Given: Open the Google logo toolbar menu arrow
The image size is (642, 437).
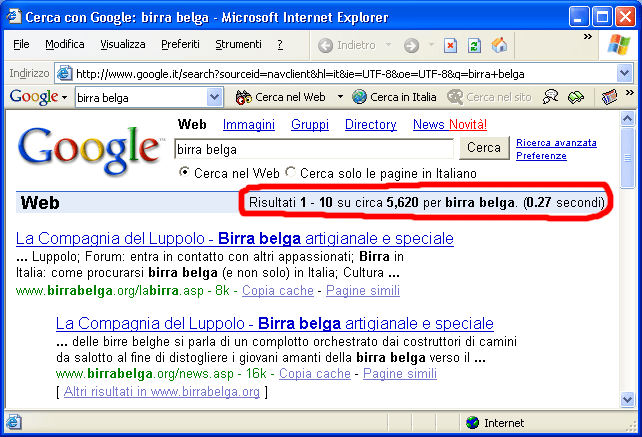Looking at the screenshot, I should tap(64, 98).
